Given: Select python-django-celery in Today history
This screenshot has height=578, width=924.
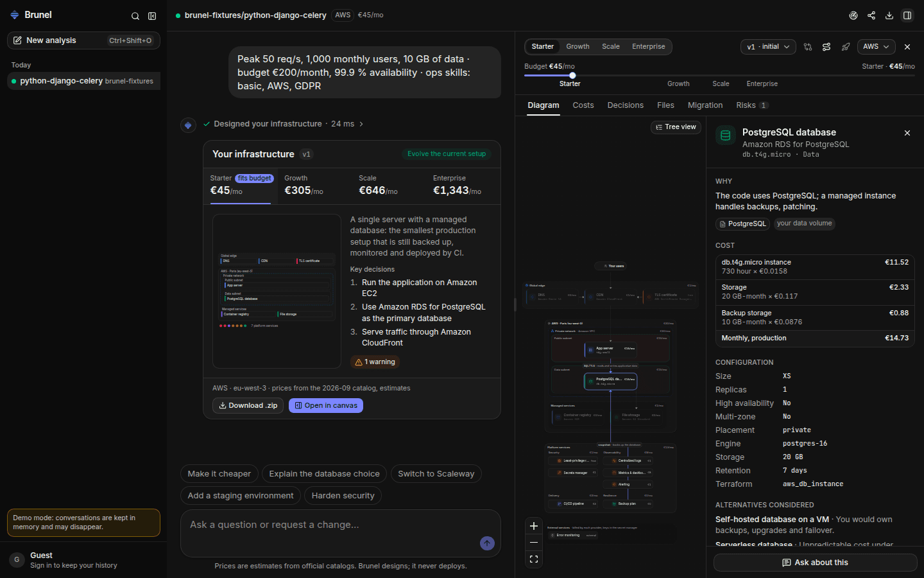Looking at the screenshot, I should coord(83,81).
